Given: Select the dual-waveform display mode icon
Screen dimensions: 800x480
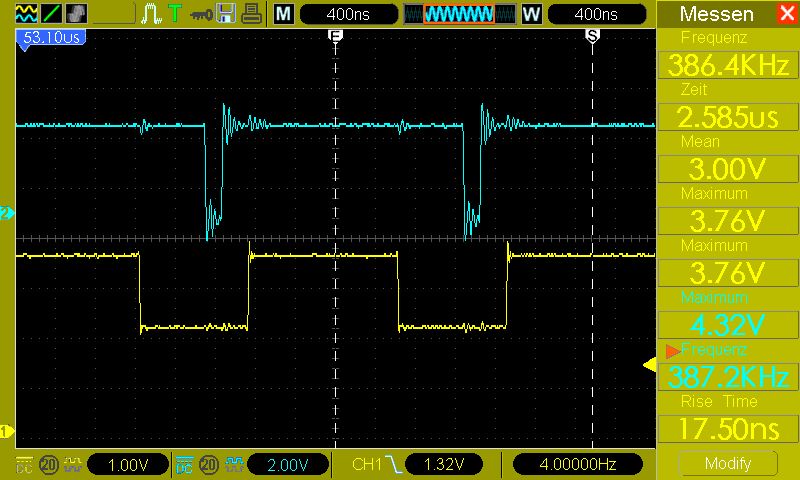Looking at the screenshot, I should coord(26,14).
